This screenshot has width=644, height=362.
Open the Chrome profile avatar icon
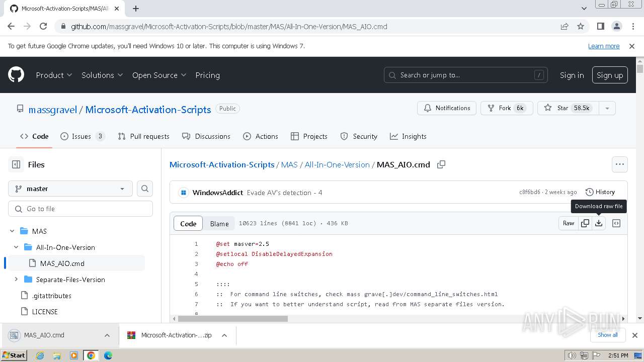pyautogui.click(x=617, y=27)
